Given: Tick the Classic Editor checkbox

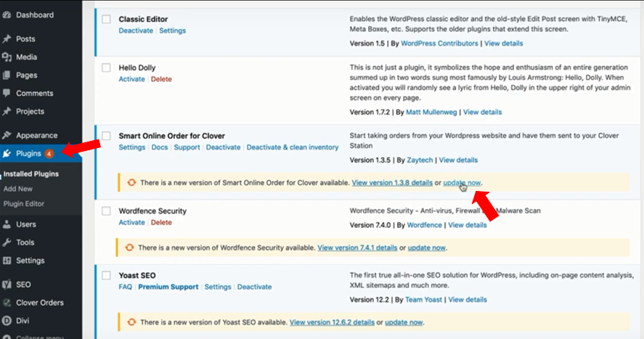Looking at the screenshot, I should pyautogui.click(x=107, y=20).
